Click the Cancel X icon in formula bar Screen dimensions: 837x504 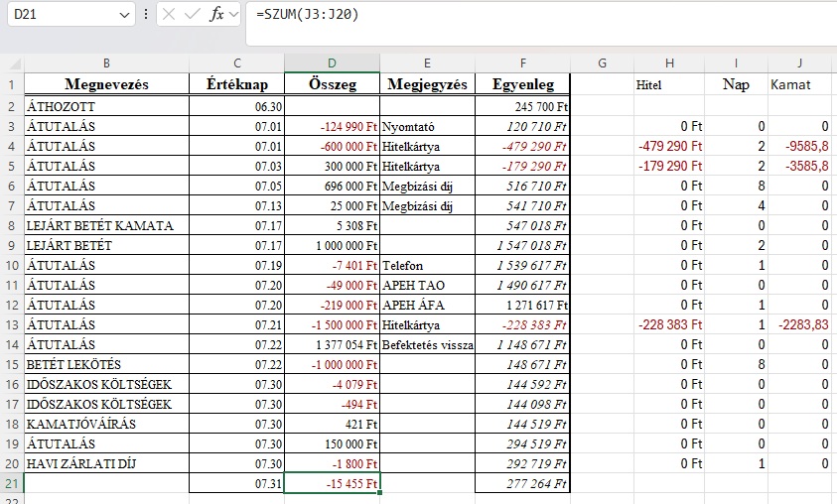click(x=170, y=16)
